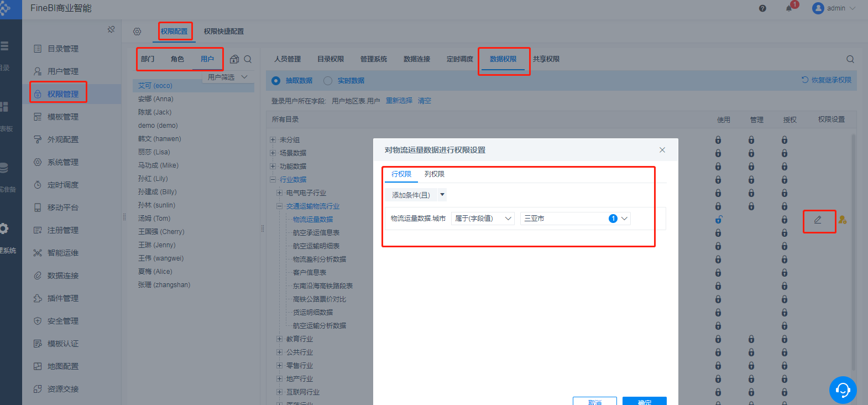The image size is (868, 405).
Task: Open the arrow beside 添加条件(且)
Action: [442, 195]
